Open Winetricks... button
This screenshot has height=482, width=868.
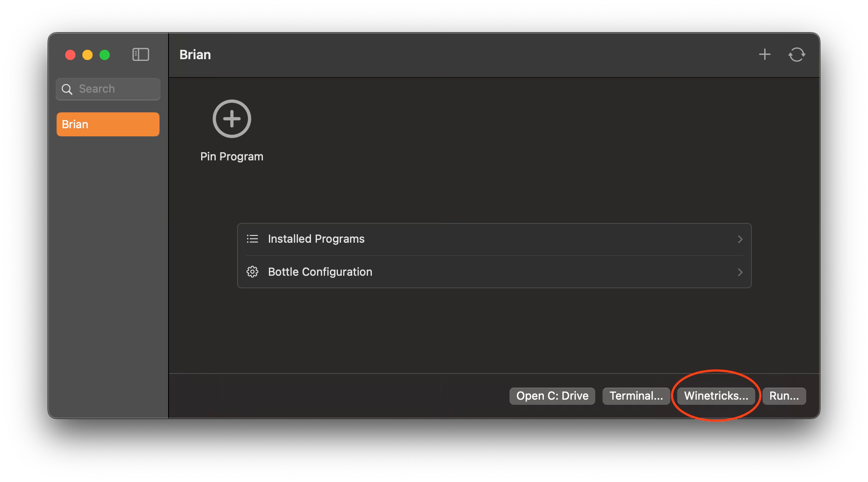716,396
